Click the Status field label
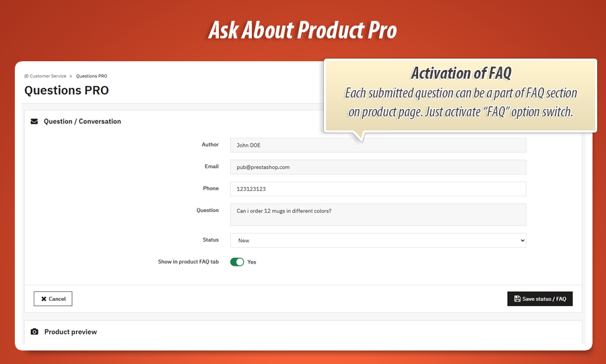 pyautogui.click(x=211, y=240)
